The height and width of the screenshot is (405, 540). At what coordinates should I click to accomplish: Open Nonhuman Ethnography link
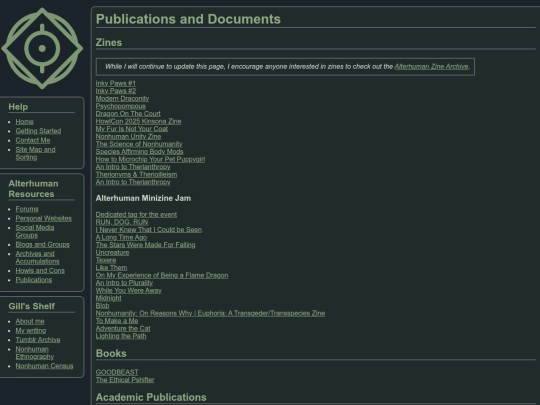(35, 353)
